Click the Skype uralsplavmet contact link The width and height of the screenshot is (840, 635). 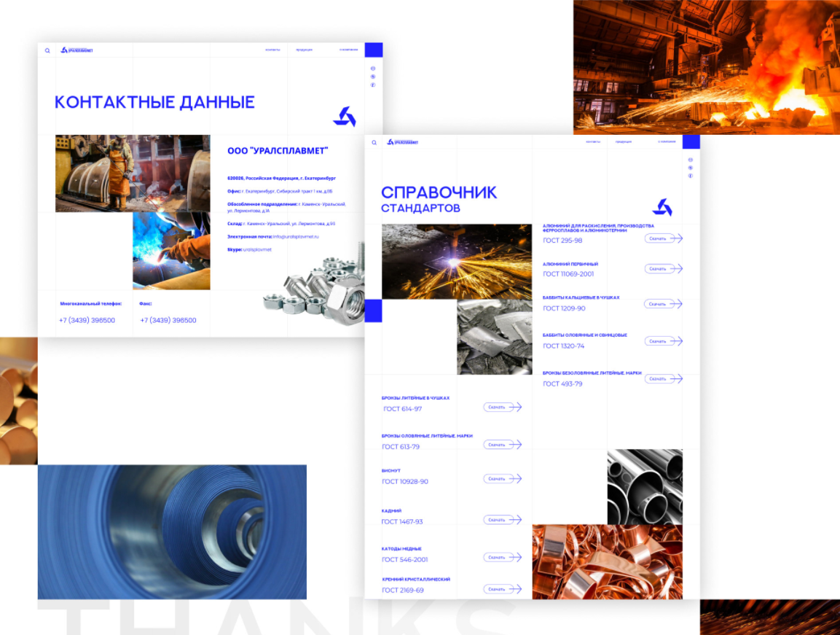tap(257, 249)
